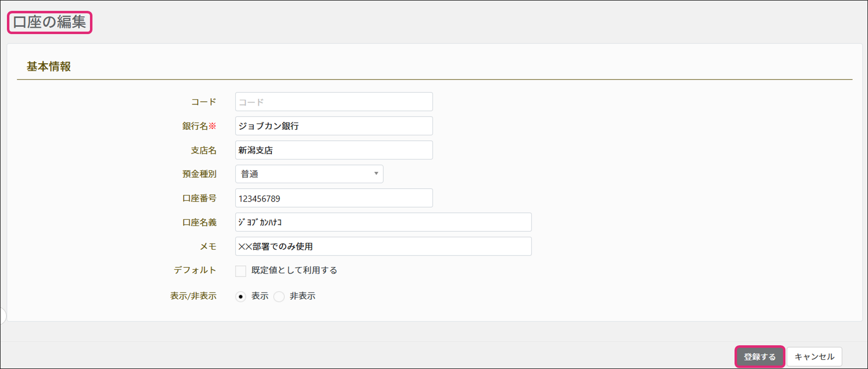The height and width of the screenshot is (369, 868).
Task: Click the 預金種別 label text
Action: pyautogui.click(x=199, y=174)
